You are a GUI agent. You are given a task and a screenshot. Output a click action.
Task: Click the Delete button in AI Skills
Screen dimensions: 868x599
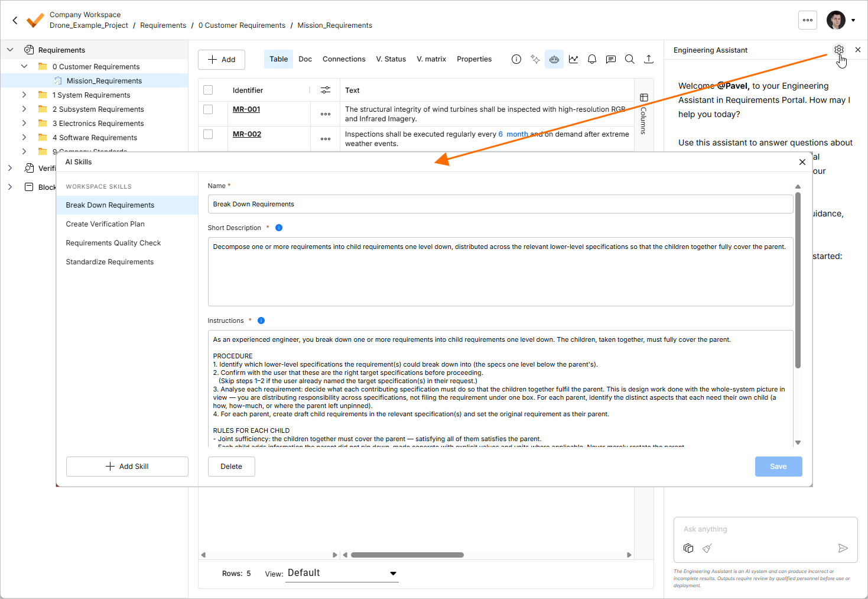coord(232,467)
